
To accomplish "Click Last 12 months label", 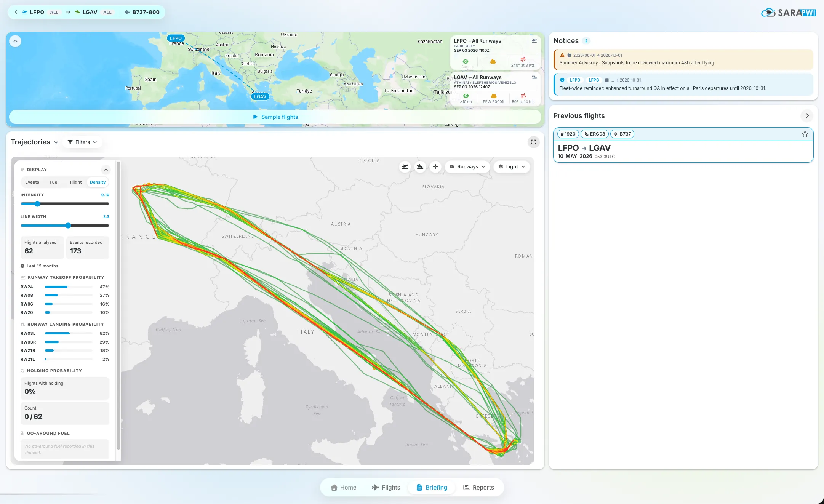I will [x=40, y=266].
